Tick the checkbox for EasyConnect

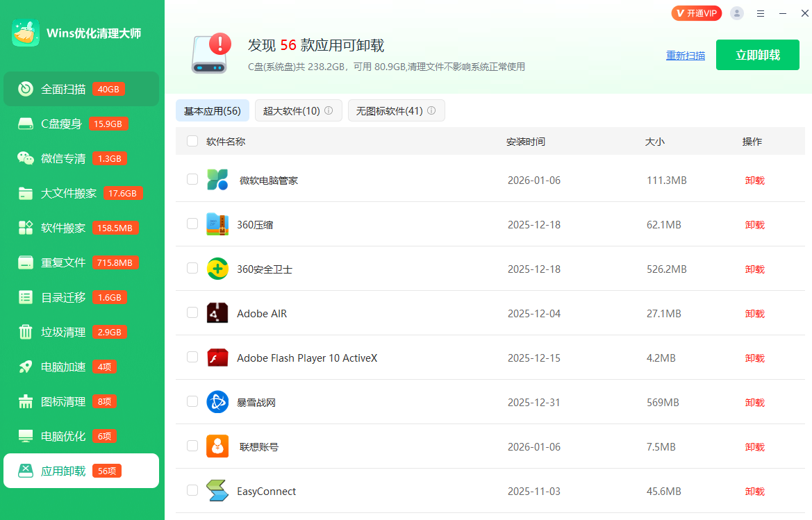[x=192, y=490]
